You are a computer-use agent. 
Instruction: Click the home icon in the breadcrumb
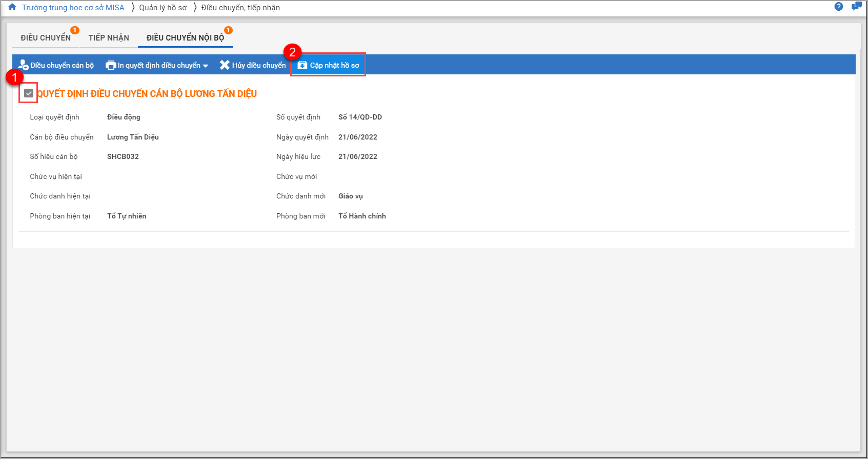click(x=12, y=7)
